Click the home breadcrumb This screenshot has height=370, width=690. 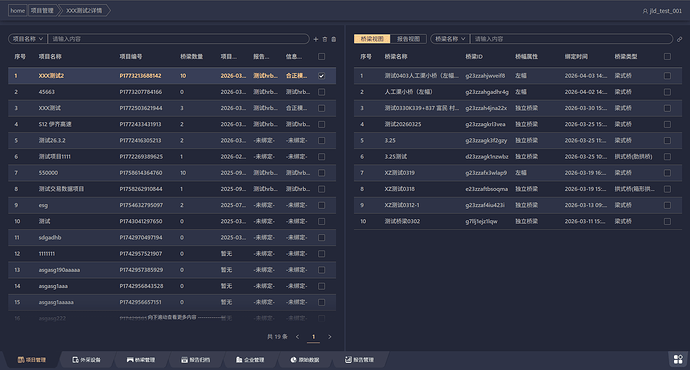(18, 11)
